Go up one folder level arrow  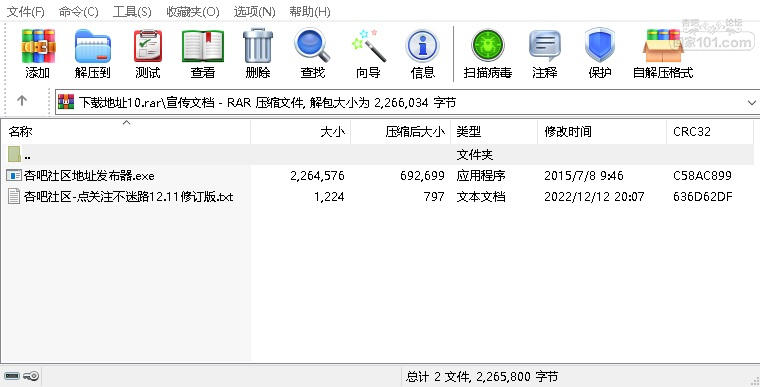coord(22,101)
